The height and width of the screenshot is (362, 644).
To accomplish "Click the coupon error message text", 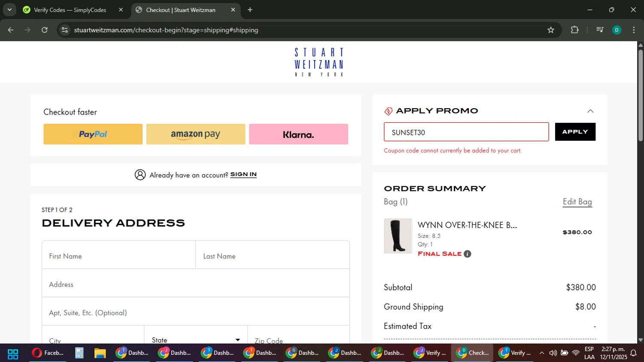I will 453,151.
